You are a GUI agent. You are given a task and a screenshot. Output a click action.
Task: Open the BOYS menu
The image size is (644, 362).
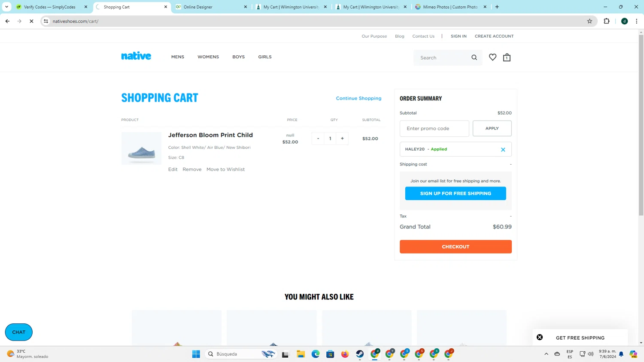(x=238, y=57)
